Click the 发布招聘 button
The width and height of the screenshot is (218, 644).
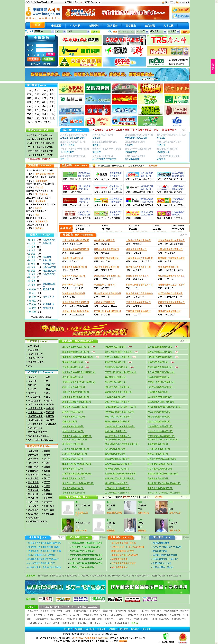[x=180, y=16]
